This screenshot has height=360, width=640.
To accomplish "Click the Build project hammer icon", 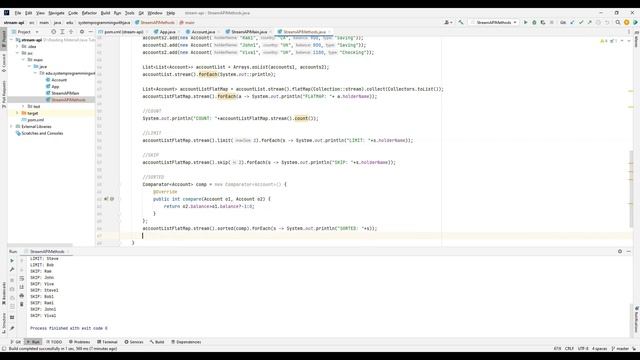I will [461, 22].
